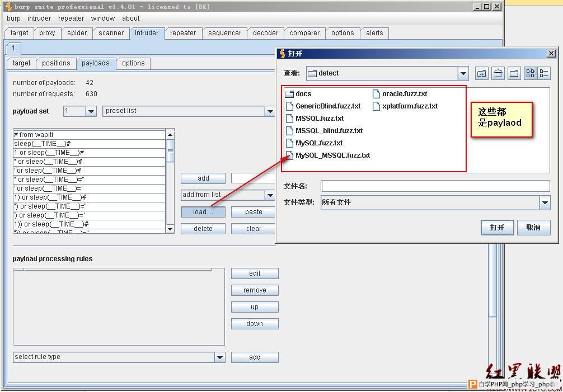This screenshot has width=563, height=392.
Task: Open the window menu
Action: pyautogui.click(x=102, y=18)
